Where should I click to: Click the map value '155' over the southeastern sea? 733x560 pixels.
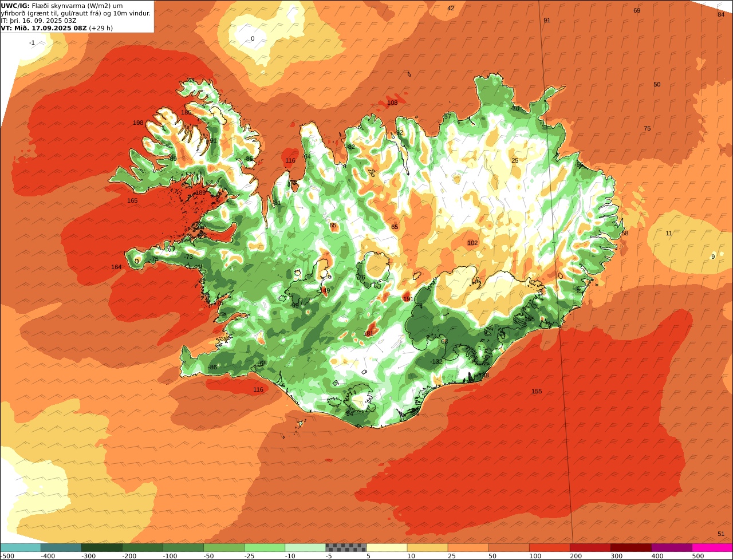pos(537,392)
